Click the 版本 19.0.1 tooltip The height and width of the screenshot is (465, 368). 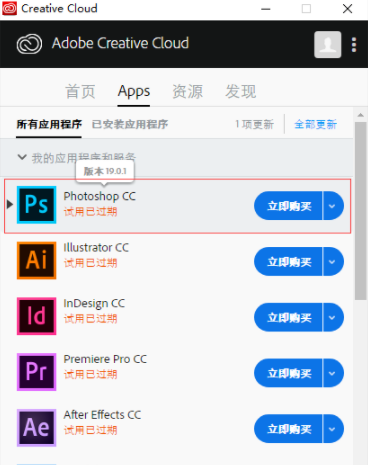105,171
